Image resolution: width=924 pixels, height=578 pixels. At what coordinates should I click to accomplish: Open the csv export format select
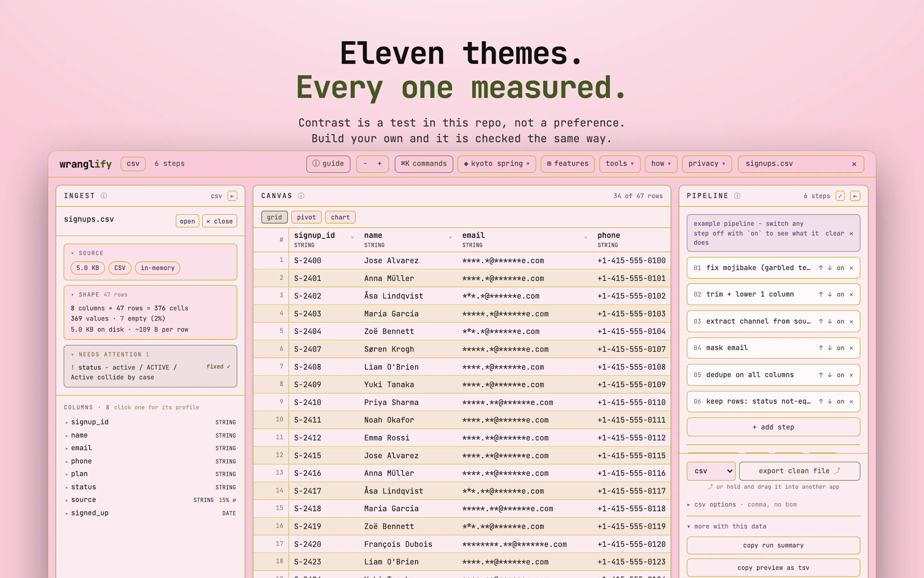coord(711,471)
